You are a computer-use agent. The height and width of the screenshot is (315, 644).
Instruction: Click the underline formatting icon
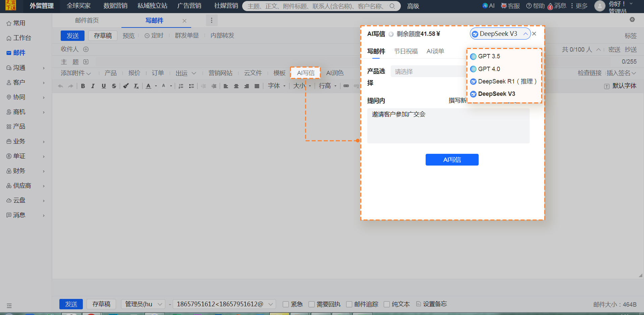pos(104,86)
